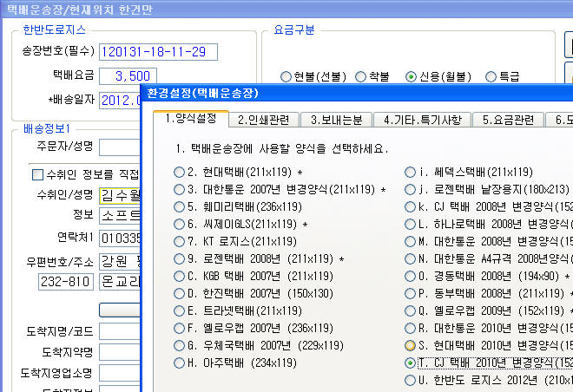Select T. CJ 택배 2010년 변경양식
Screen dimensions: 573x392
[x=410, y=363]
